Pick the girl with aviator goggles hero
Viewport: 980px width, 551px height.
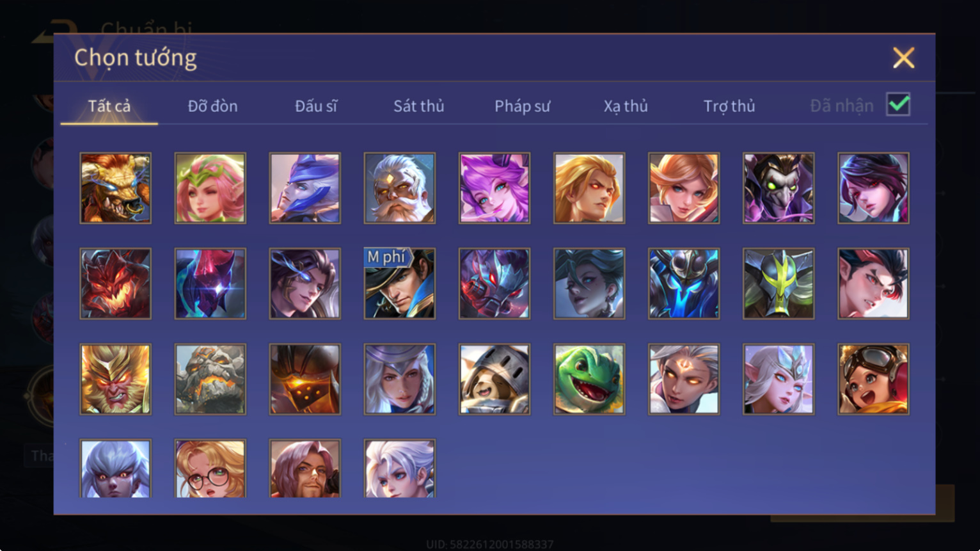(x=873, y=379)
